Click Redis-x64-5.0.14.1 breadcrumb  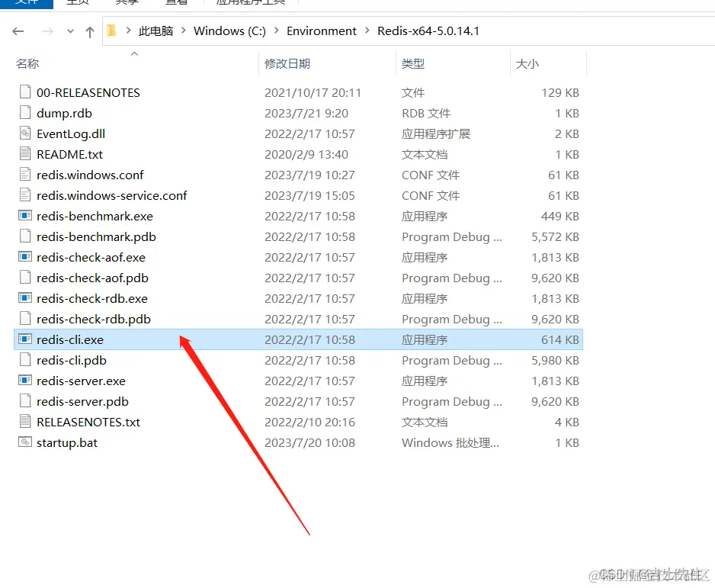[x=428, y=31]
